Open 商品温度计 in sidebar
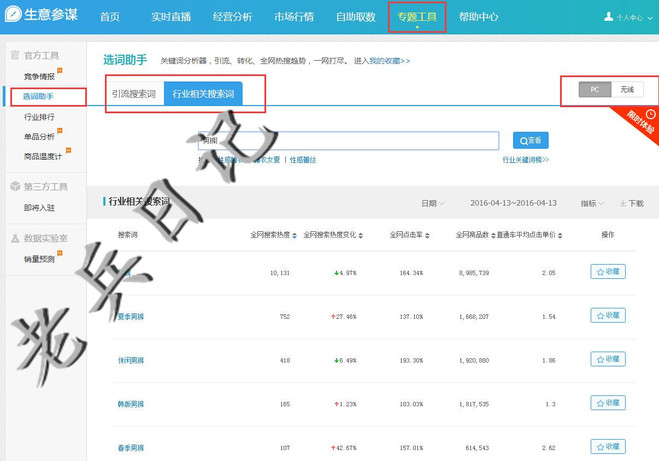The height and width of the screenshot is (461, 659). (x=43, y=156)
